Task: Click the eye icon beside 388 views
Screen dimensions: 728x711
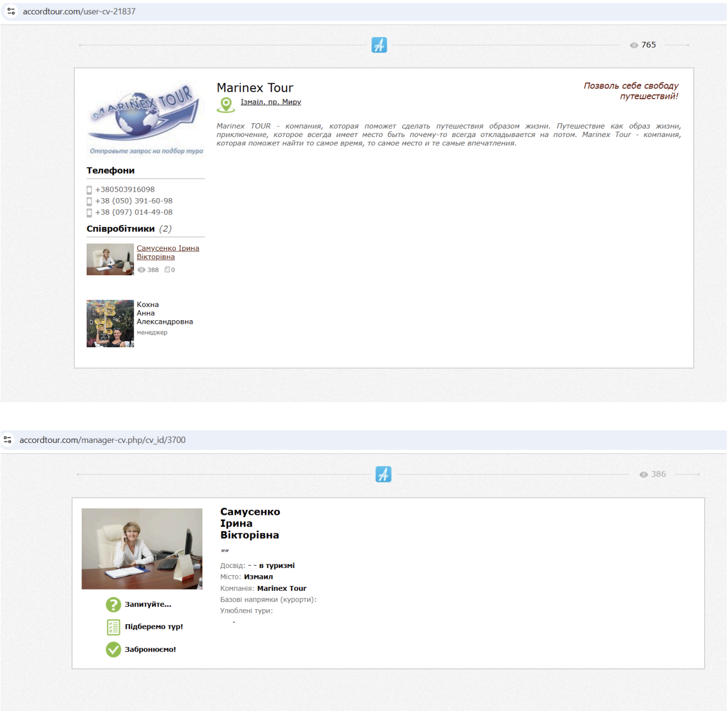Action: (x=141, y=270)
